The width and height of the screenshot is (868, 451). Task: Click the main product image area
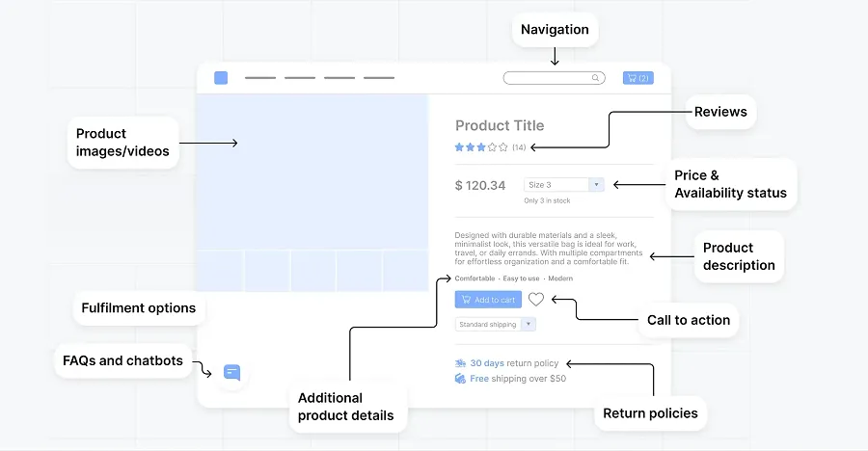[312, 172]
